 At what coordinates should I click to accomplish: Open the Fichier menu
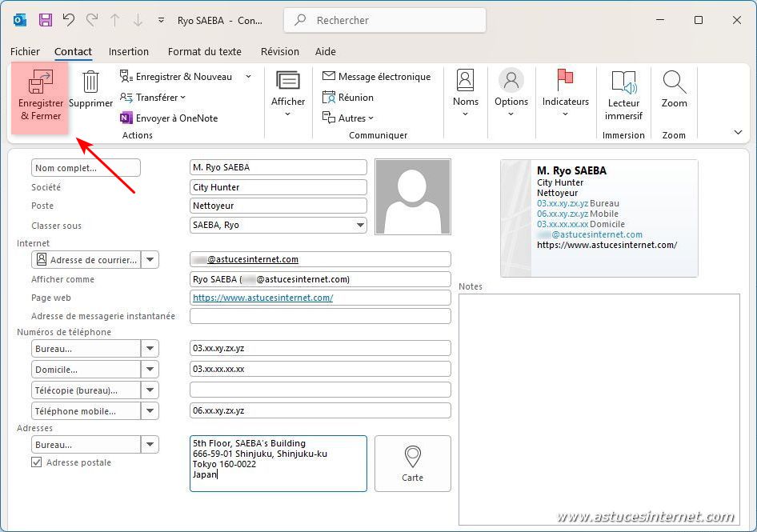click(25, 52)
